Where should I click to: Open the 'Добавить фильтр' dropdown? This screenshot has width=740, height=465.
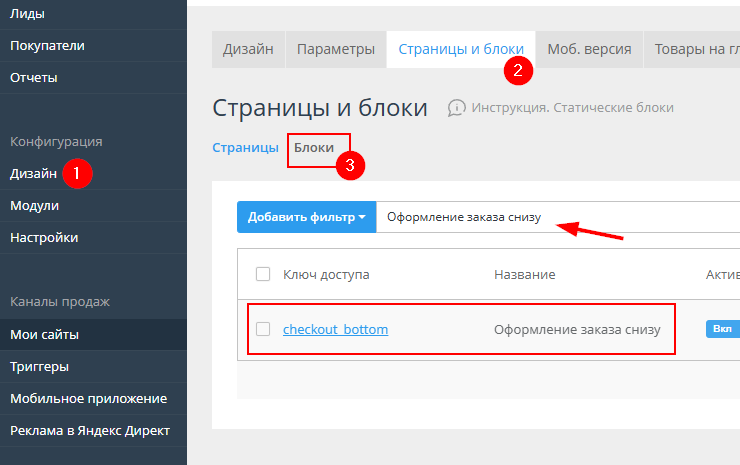click(306, 217)
